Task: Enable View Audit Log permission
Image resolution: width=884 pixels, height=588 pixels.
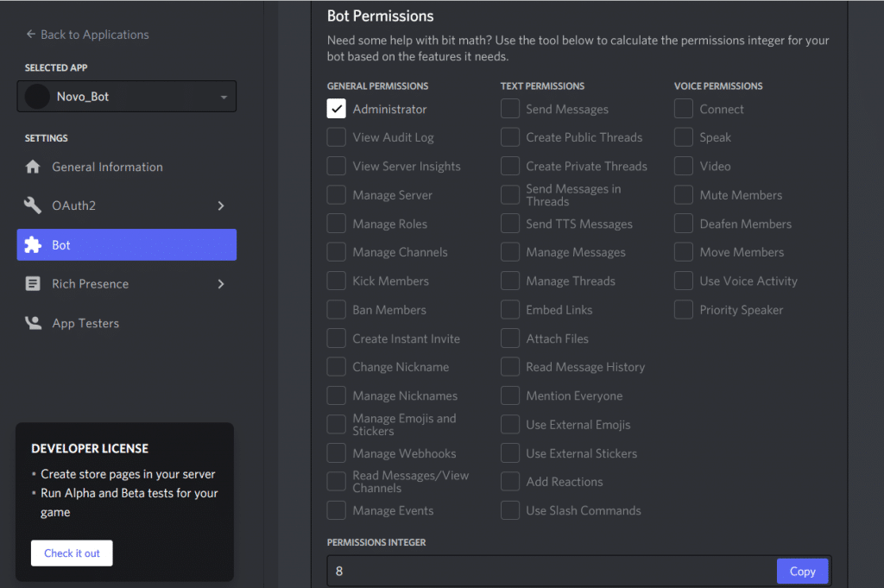Action: [x=337, y=137]
